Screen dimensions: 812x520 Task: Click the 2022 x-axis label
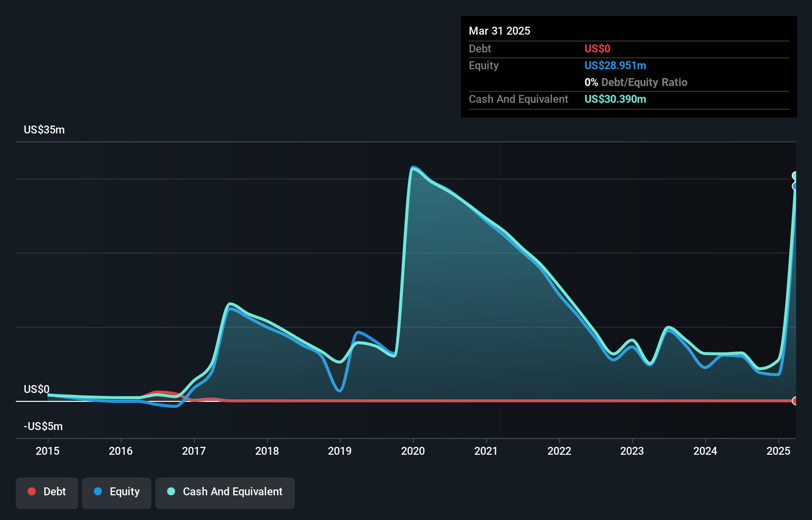click(x=559, y=451)
